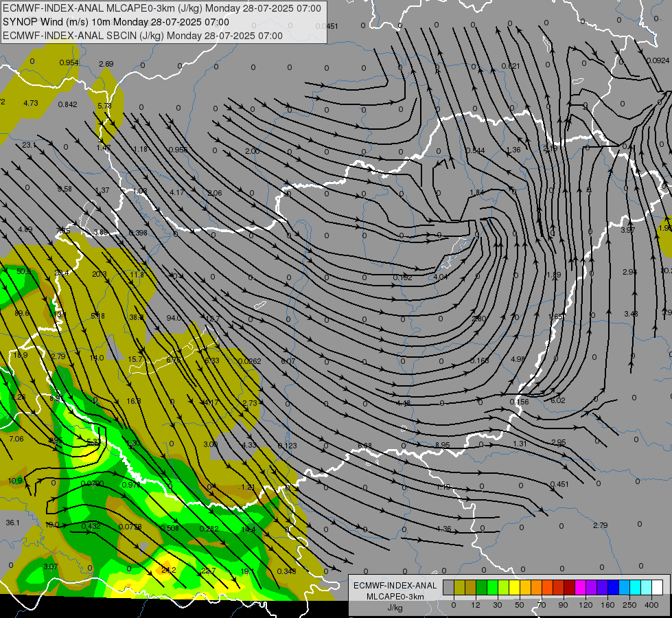Click the map value 0.0262
The height and width of the screenshot is (618, 672).
[249, 361]
